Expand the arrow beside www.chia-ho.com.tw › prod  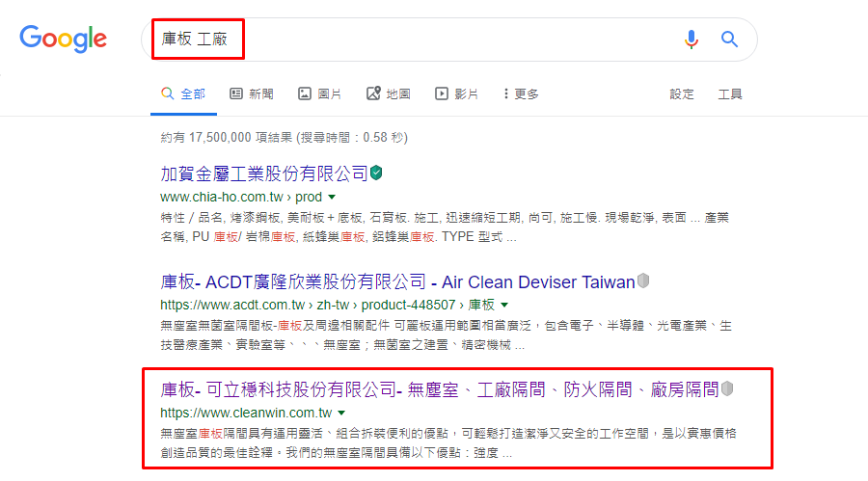332,197
